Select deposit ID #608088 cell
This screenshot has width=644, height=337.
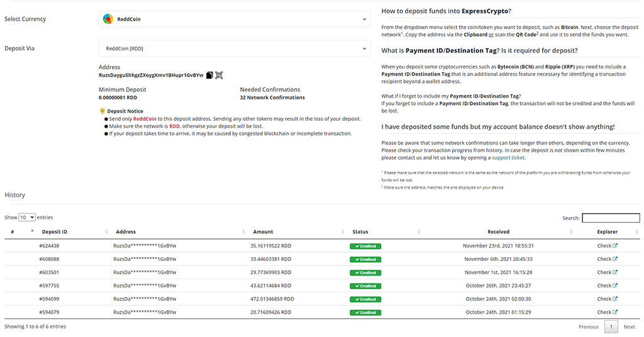coord(49,259)
